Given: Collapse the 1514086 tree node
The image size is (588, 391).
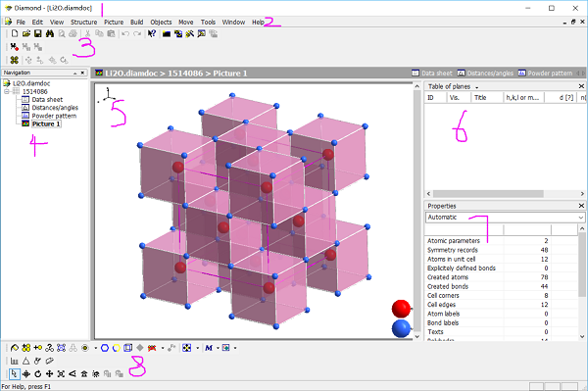Looking at the screenshot, I should click(7, 91).
